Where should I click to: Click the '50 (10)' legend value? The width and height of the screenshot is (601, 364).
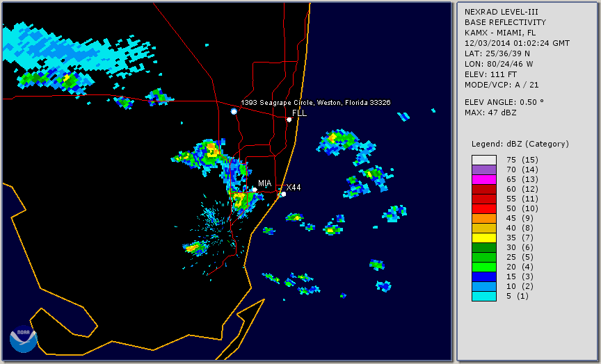point(522,208)
